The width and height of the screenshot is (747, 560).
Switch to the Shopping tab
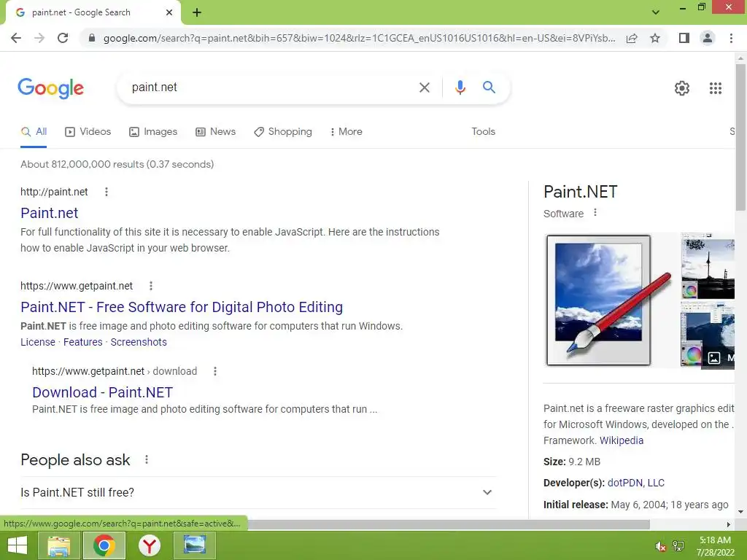pos(283,132)
